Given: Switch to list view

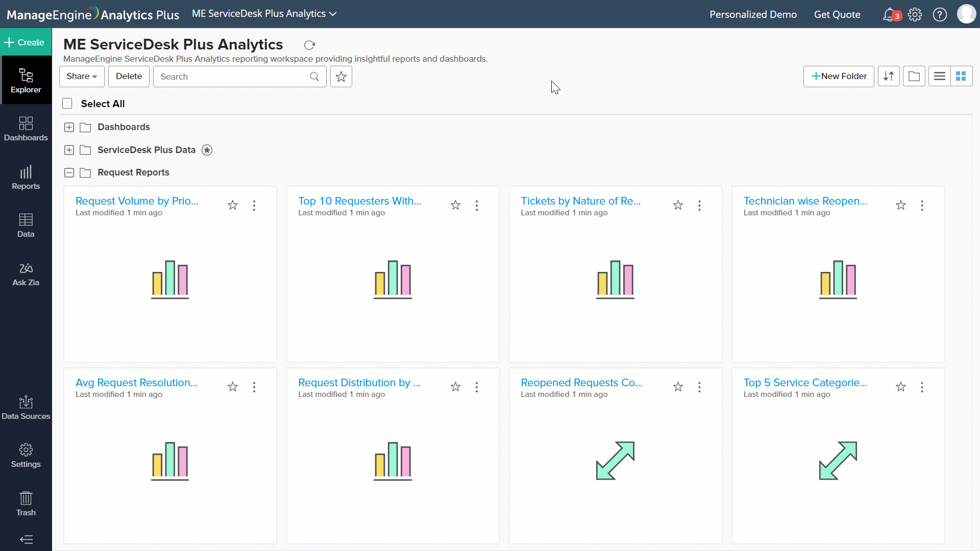Looking at the screenshot, I should coord(940,76).
